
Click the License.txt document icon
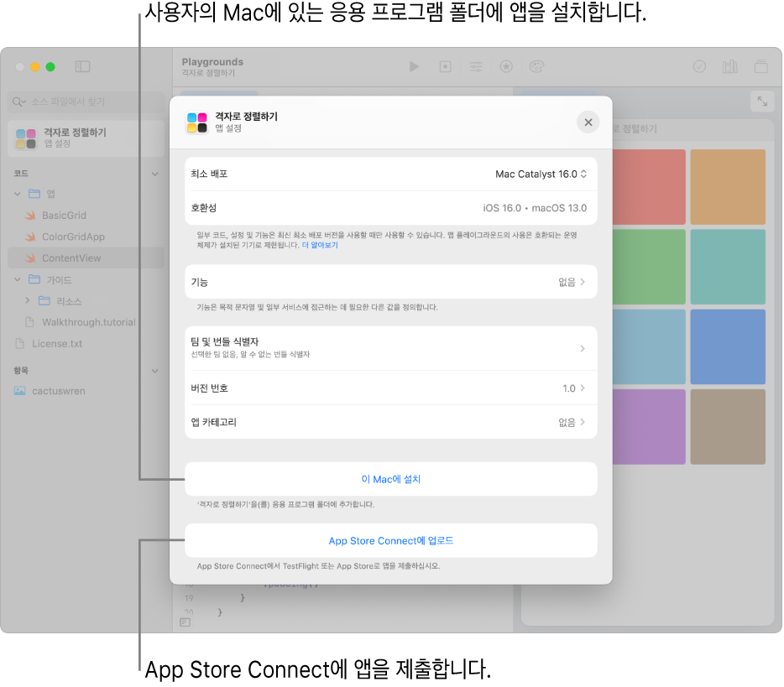click(x=20, y=344)
